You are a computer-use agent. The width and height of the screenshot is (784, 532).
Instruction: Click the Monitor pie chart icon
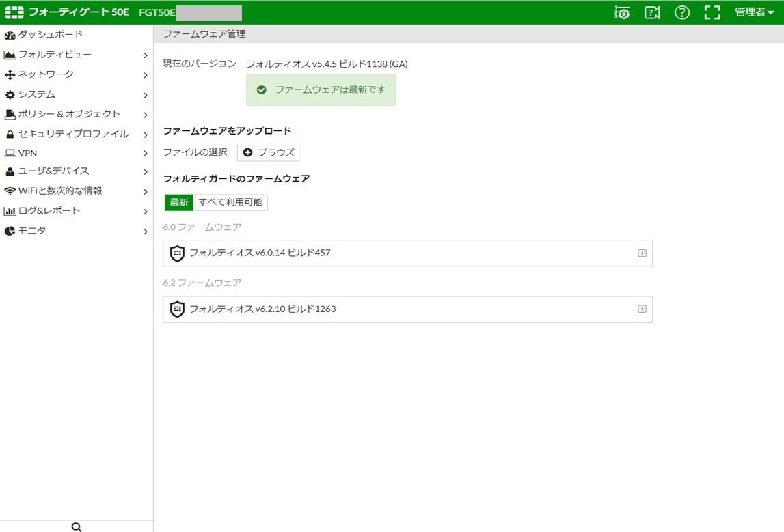click(x=10, y=231)
